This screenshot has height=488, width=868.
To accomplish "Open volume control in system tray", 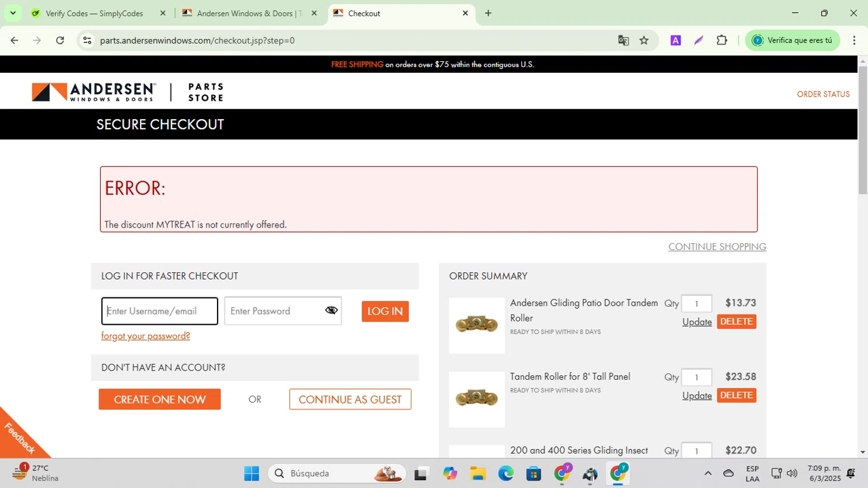I will (x=792, y=474).
